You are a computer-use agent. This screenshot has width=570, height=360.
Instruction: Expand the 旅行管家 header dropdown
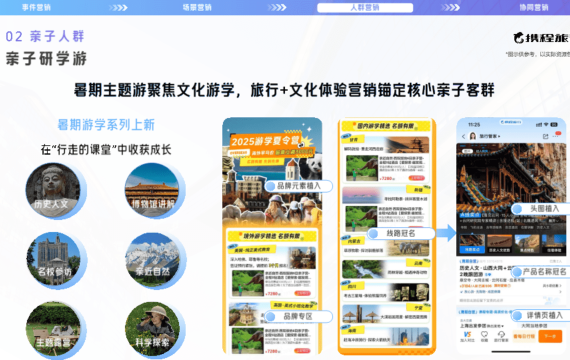490,136
